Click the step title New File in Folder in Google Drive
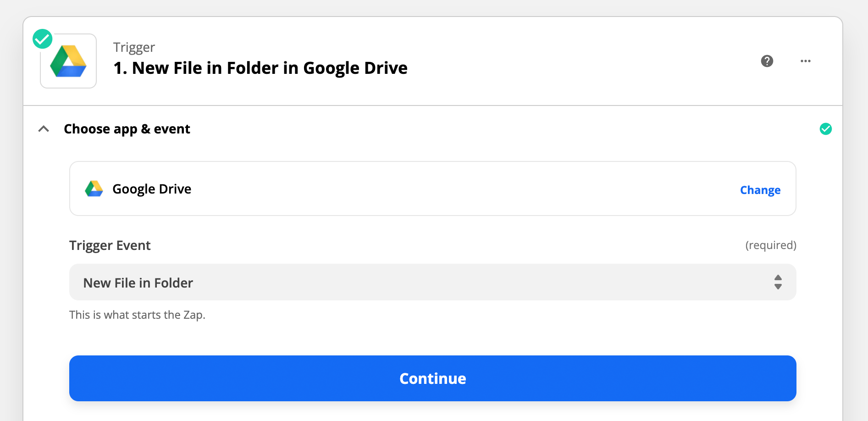Viewport: 868px width, 421px height. pos(260,67)
